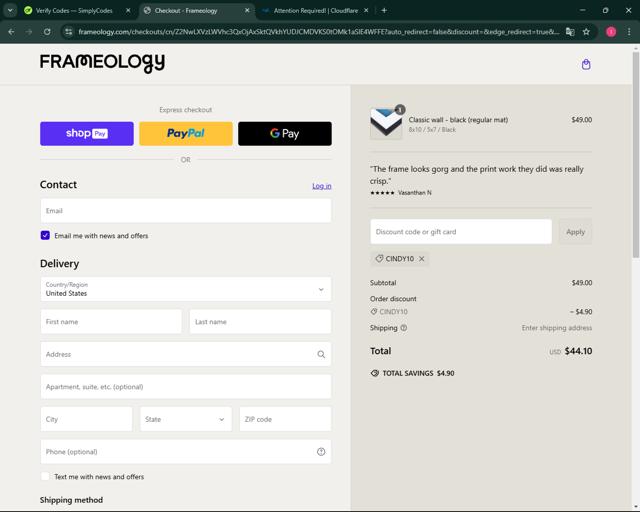This screenshot has width=640, height=512.
Task: Click the Apply discount button
Action: (576, 232)
